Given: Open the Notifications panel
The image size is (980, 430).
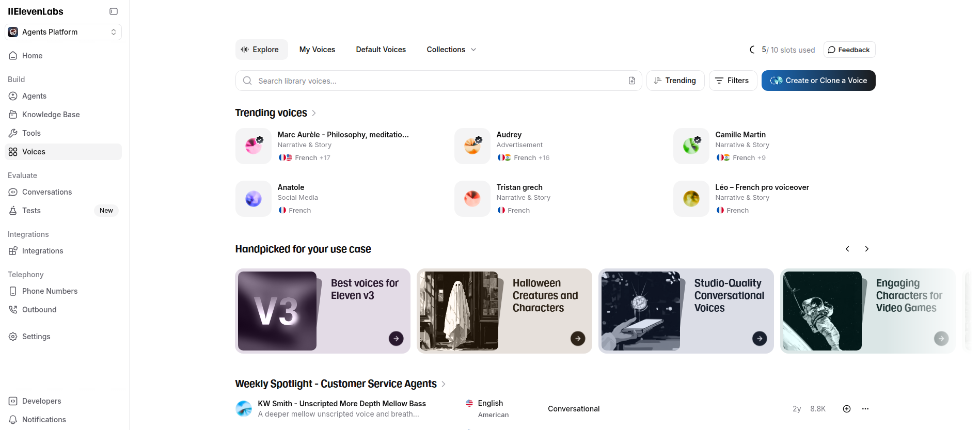Looking at the screenshot, I should [x=43, y=419].
